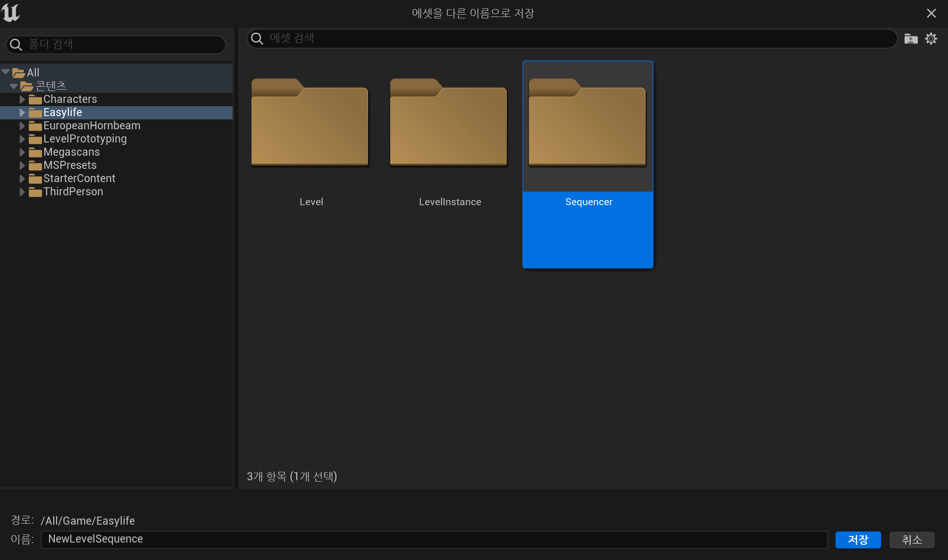This screenshot has height=560, width=948.
Task: Click the 저장 save button
Action: (x=857, y=539)
